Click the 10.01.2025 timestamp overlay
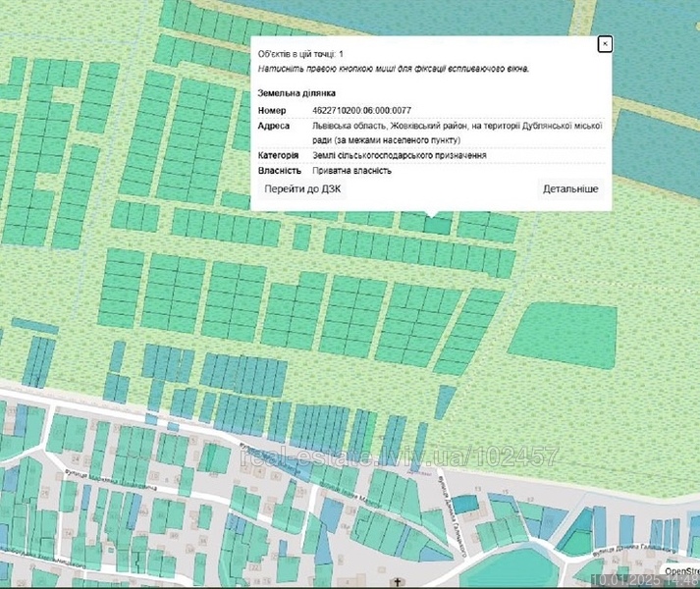This screenshot has width=700, height=589. (645, 581)
